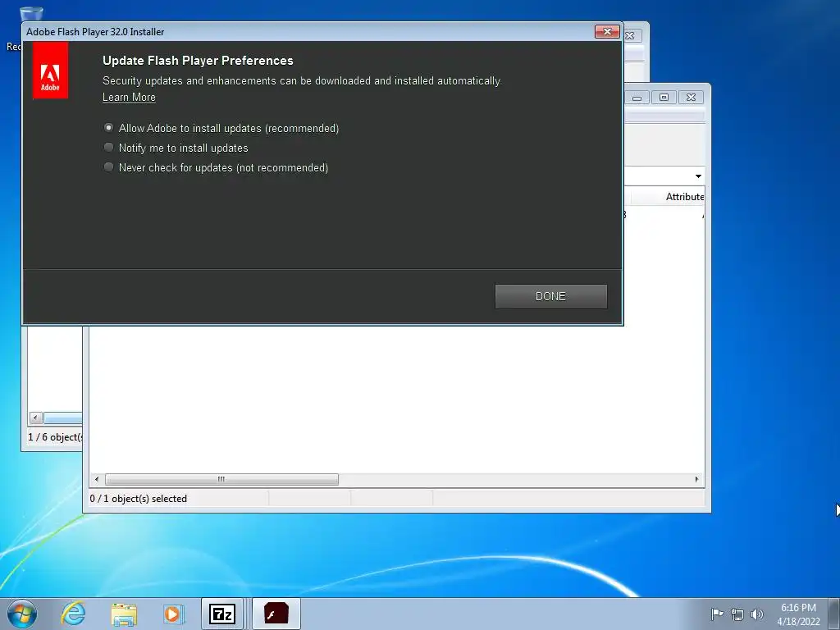Minimize the front 7-Zip window

click(x=637, y=97)
